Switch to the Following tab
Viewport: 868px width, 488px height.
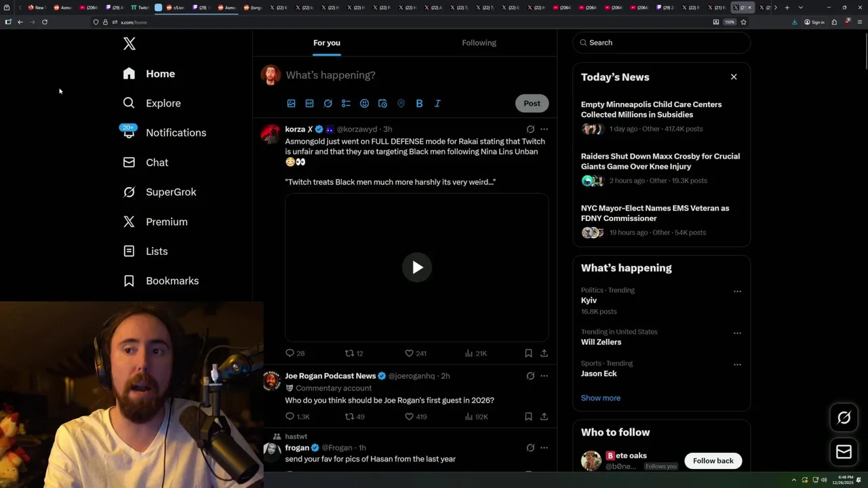coord(479,43)
